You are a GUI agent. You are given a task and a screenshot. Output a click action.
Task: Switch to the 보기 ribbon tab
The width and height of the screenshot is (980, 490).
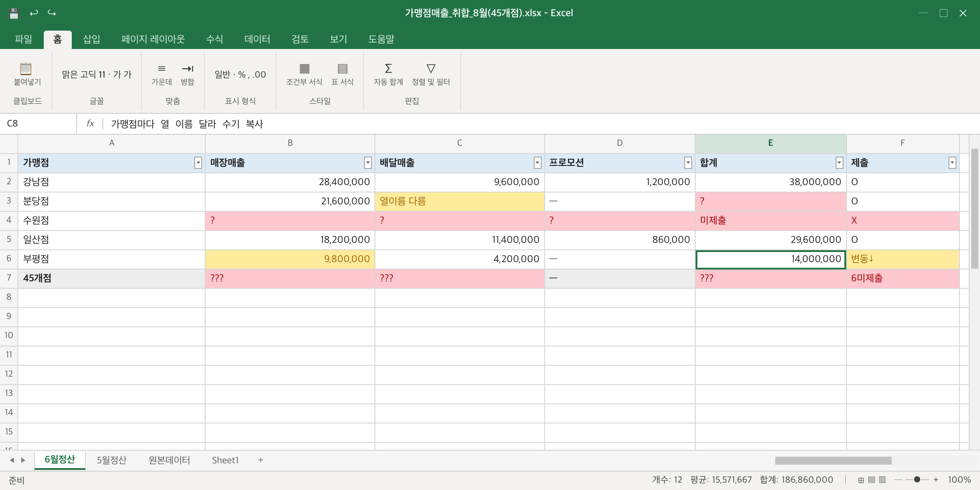click(339, 39)
